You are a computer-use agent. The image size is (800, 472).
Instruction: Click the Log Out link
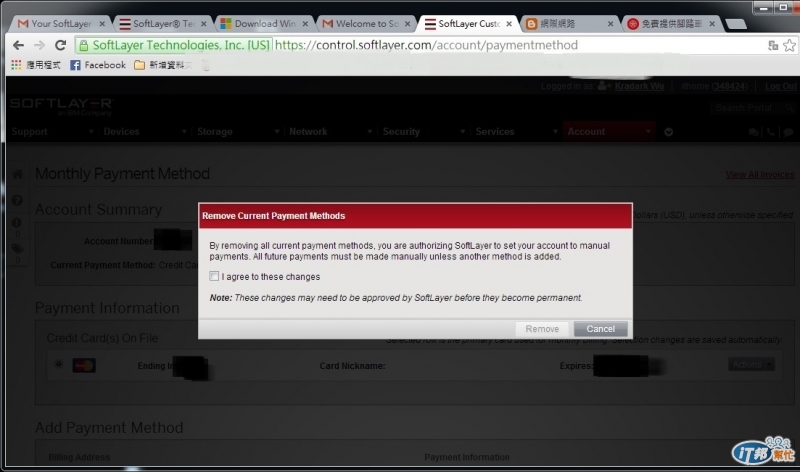pos(780,86)
